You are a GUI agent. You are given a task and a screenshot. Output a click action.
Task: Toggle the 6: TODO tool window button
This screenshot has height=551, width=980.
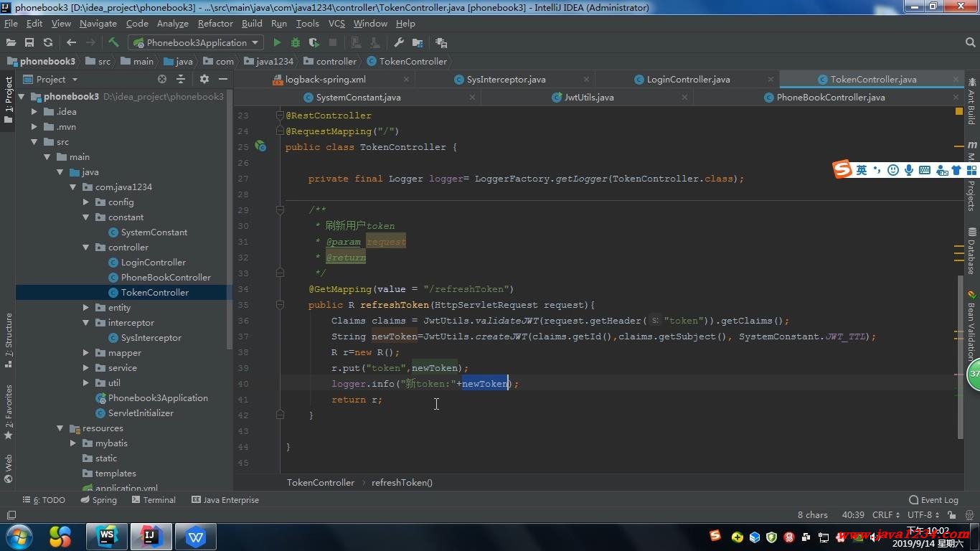pos(44,500)
